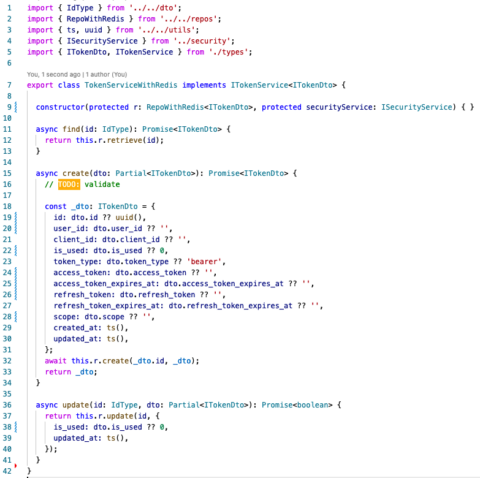The height and width of the screenshot is (478, 480).
Task: Click RepoWithRedis in the line 2 import
Action: point(95,19)
